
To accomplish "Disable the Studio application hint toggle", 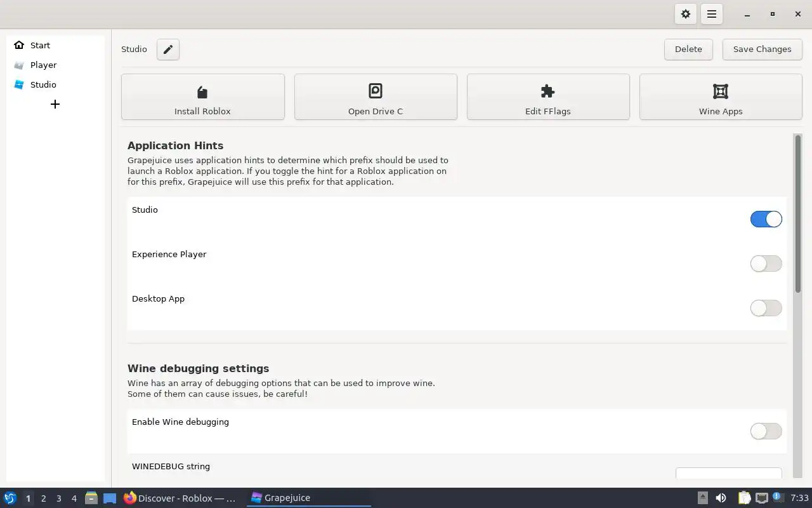I will point(766,219).
